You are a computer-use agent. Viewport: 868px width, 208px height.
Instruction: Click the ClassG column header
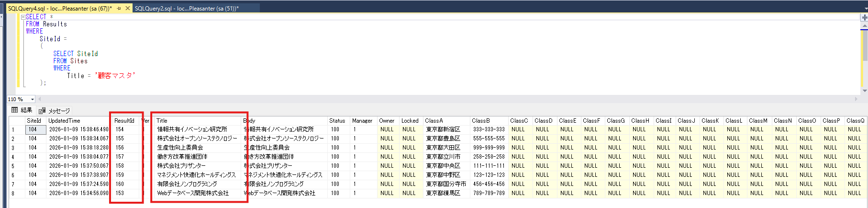tap(617, 121)
